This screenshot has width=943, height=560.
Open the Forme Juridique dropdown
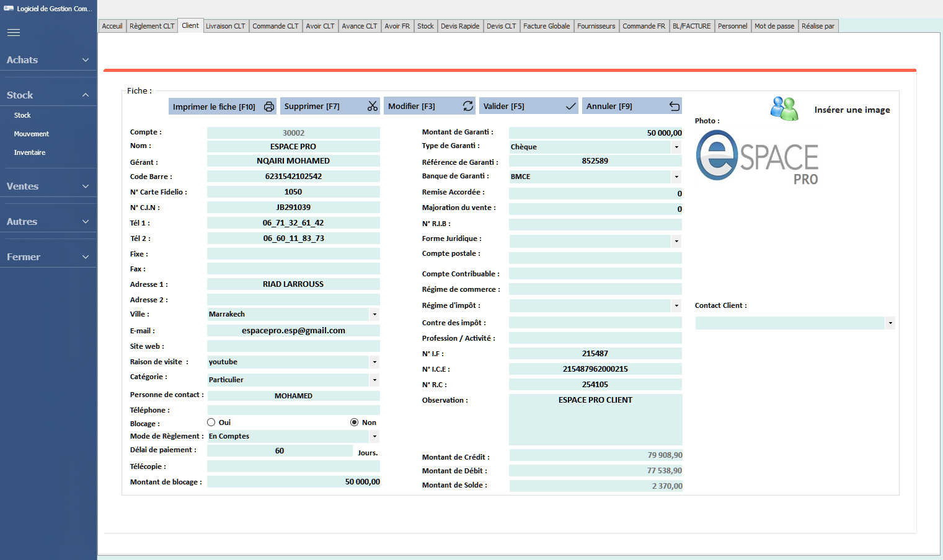[676, 242]
